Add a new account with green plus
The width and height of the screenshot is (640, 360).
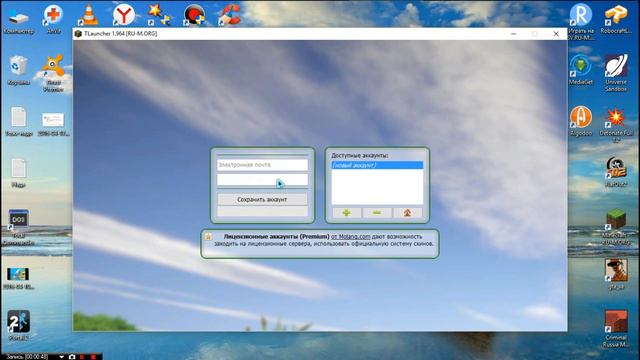pyautogui.click(x=347, y=213)
